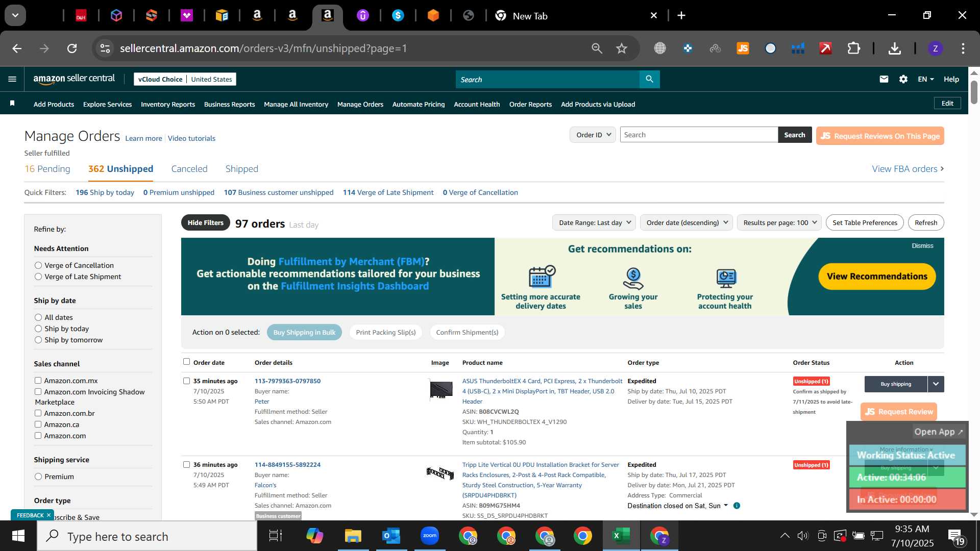The height and width of the screenshot is (551, 980).
Task: Open the Chrome three-dot menu
Action: click(x=963, y=48)
